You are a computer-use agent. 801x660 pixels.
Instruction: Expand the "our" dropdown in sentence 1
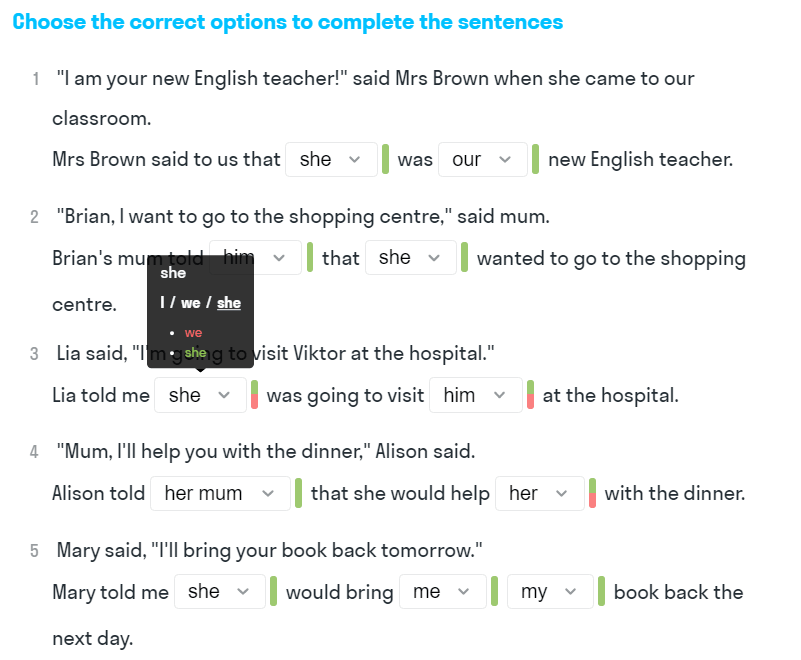tap(482, 160)
